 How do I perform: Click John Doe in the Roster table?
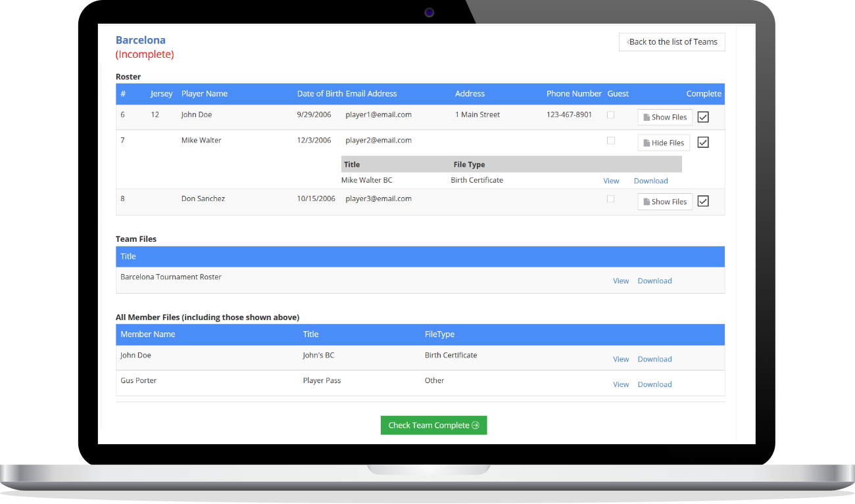(197, 115)
